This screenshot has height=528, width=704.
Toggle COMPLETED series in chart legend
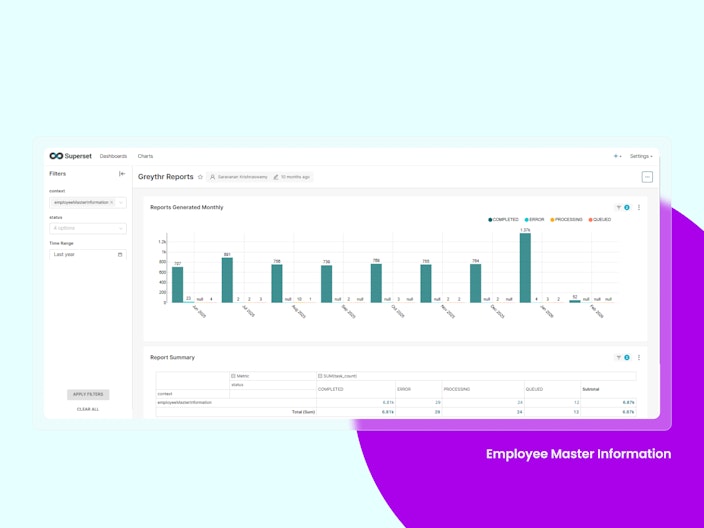pos(503,220)
